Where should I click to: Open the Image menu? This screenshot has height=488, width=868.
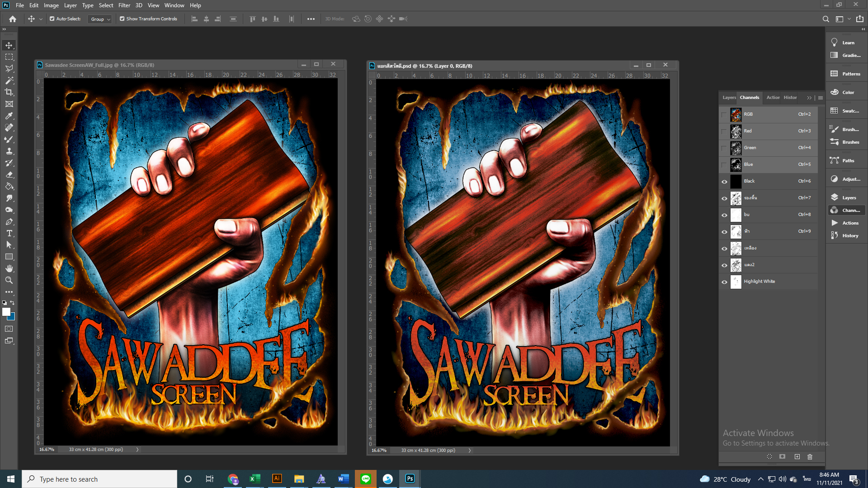[x=51, y=5]
